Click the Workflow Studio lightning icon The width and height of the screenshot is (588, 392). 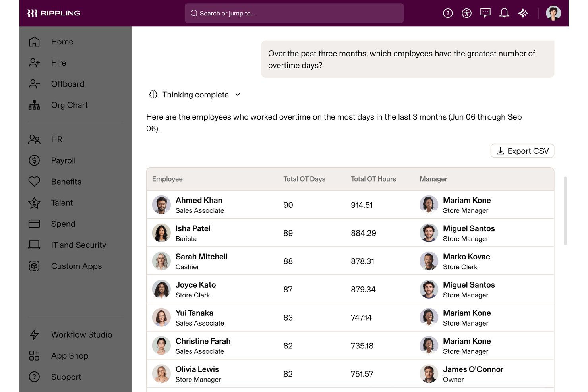[x=34, y=334]
